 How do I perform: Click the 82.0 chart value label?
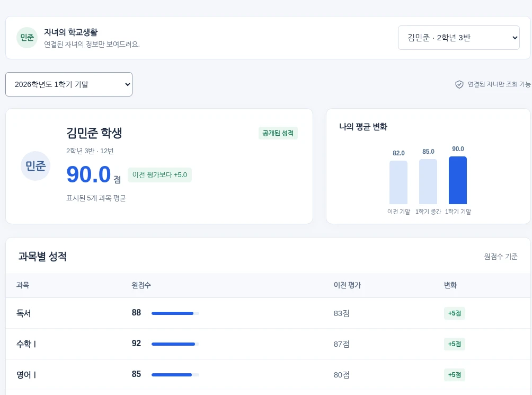coord(398,153)
